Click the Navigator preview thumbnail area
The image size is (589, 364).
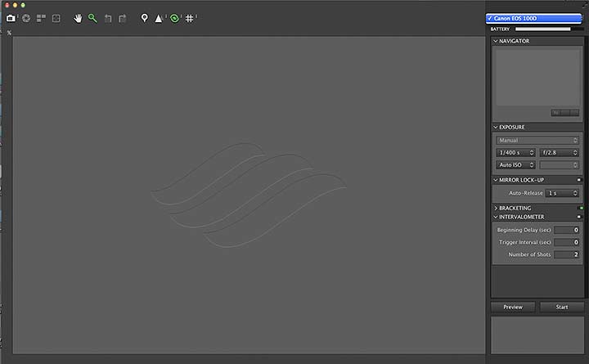538,78
